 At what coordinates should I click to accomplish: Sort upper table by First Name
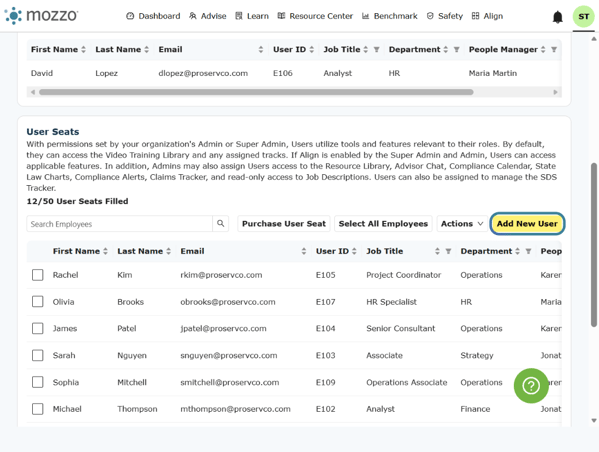[x=83, y=49]
